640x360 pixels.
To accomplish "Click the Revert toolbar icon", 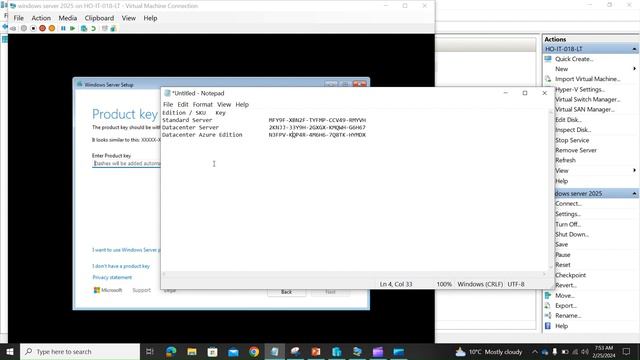I will [x=93, y=28].
